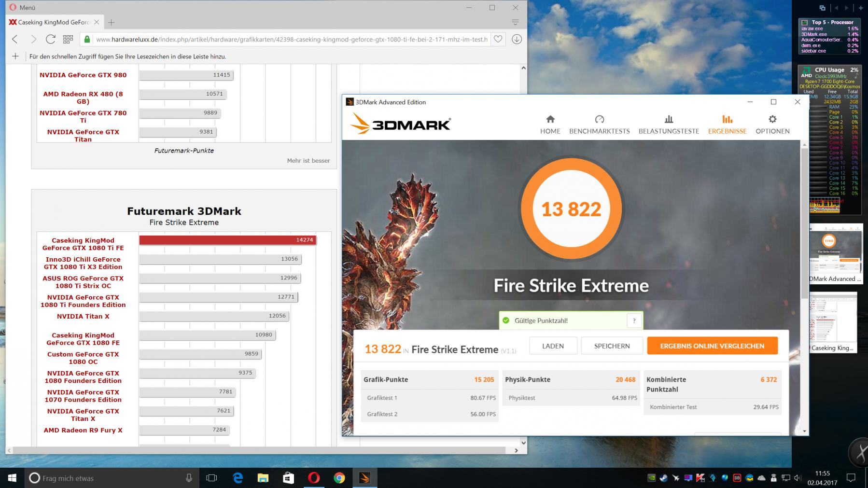The height and width of the screenshot is (488, 868).
Task: Click the Top 5 - Processor gadget
Action: click(x=829, y=36)
